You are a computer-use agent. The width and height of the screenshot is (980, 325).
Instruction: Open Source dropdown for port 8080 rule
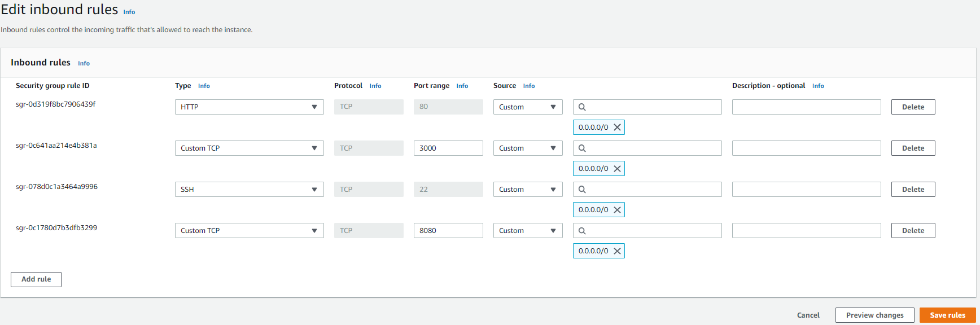[x=528, y=230]
